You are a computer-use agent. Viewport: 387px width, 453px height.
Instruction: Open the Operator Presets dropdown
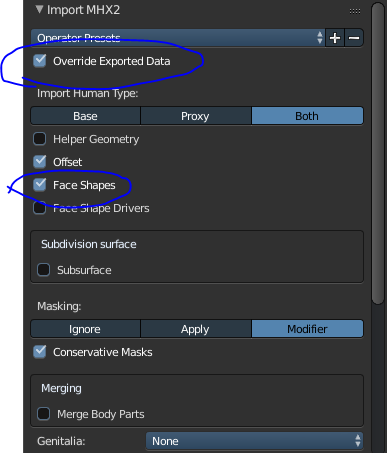[178, 38]
